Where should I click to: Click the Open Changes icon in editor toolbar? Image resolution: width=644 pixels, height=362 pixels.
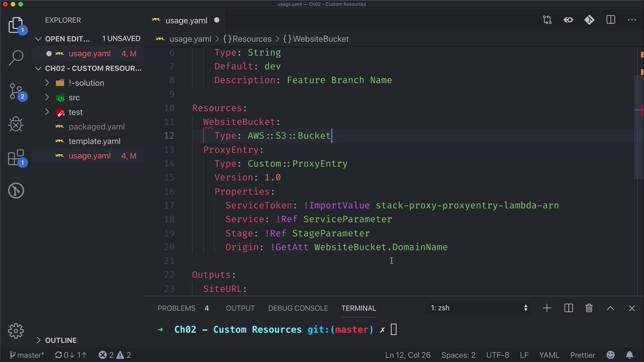(547, 20)
